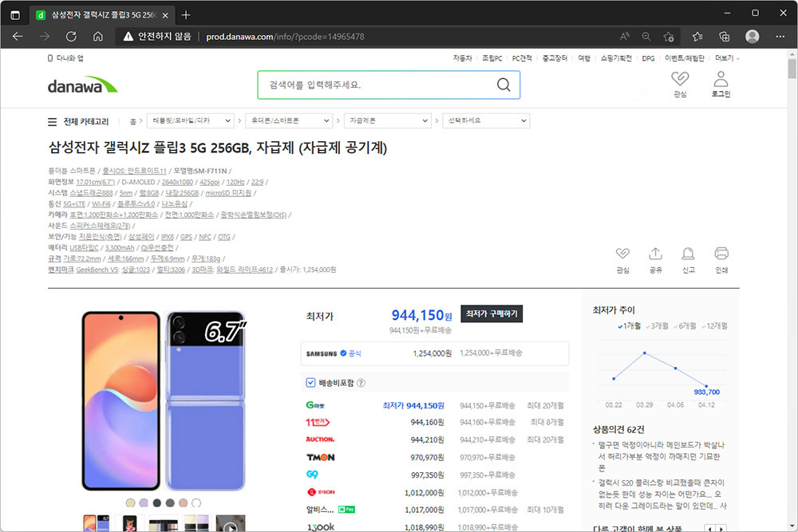Click the zoom out icon in address bar
Image resolution: width=798 pixels, height=532 pixels.
pyautogui.click(x=646, y=37)
